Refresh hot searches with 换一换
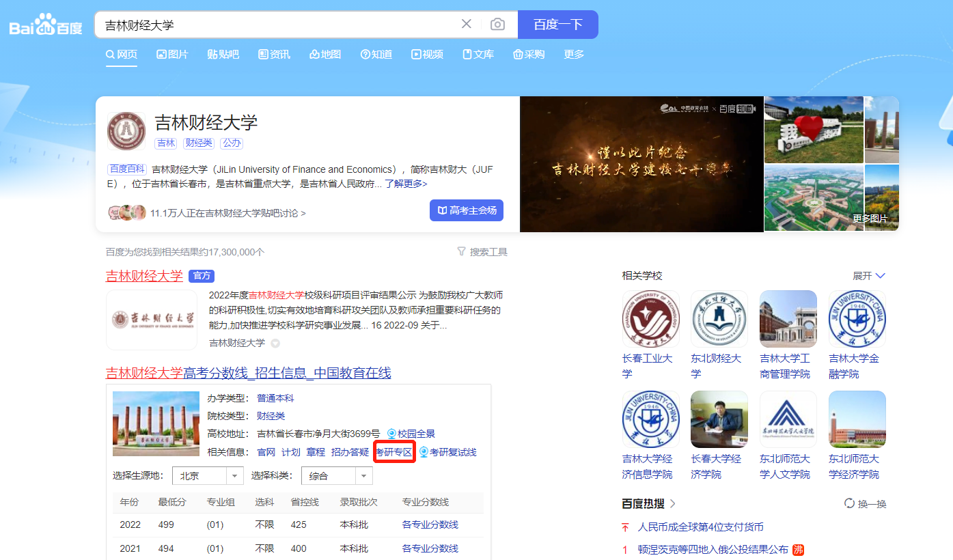 866,503
